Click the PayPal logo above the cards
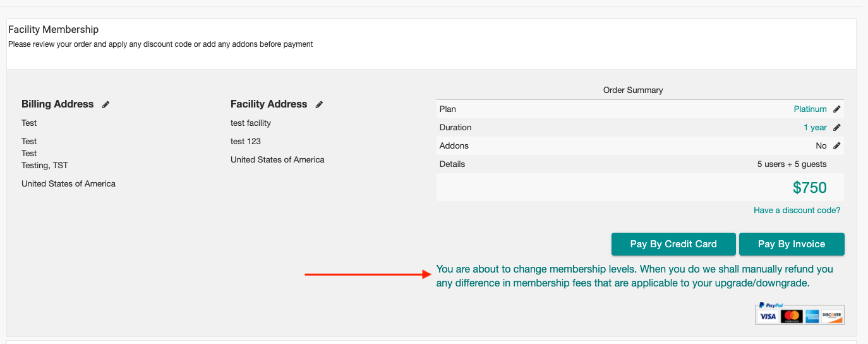Image resolution: width=868 pixels, height=344 pixels. [771, 305]
